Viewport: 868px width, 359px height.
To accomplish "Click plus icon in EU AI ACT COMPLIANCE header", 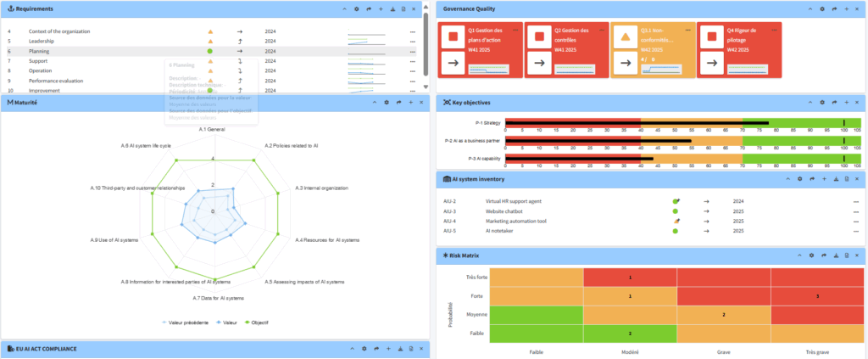I will [x=387, y=349].
